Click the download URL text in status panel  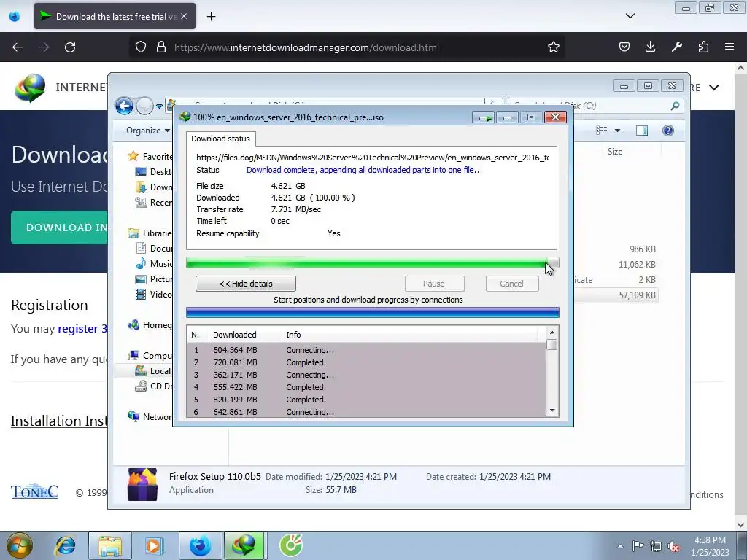pyautogui.click(x=372, y=157)
